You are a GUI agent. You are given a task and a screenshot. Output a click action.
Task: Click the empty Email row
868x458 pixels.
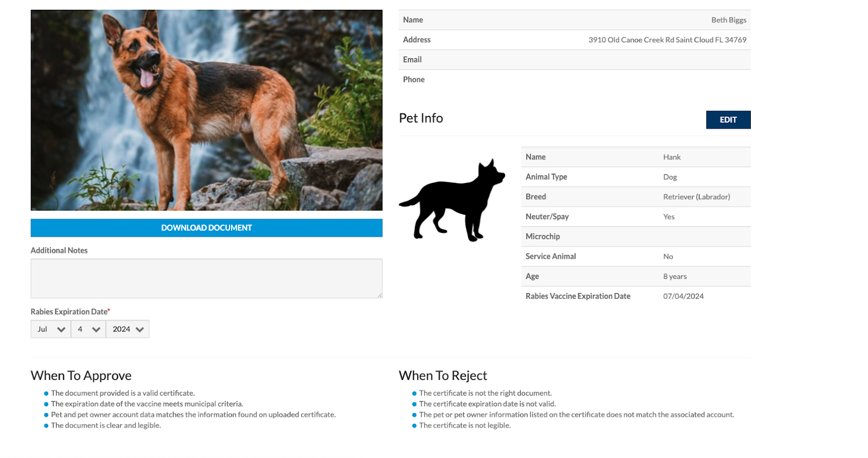(x=575, y=60)
